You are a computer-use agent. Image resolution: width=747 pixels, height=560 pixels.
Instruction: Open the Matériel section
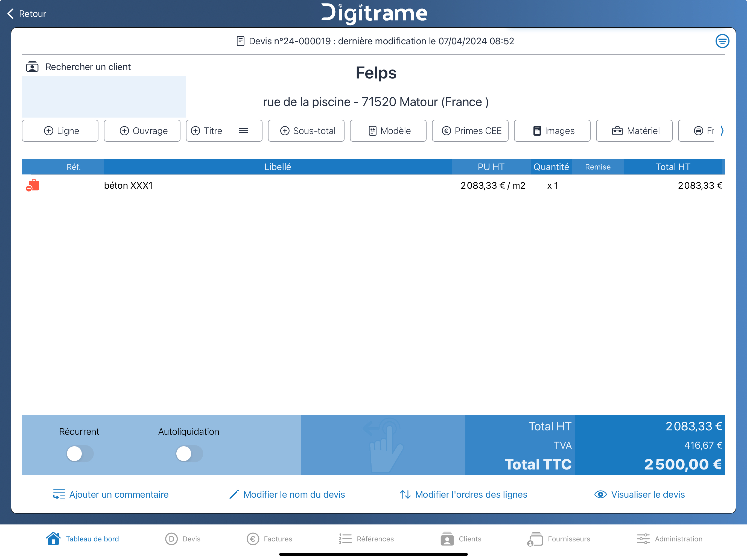[634, 131]
